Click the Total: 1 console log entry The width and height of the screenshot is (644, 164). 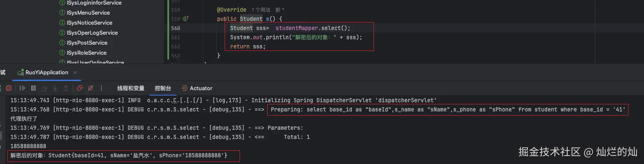pos(160,137)
